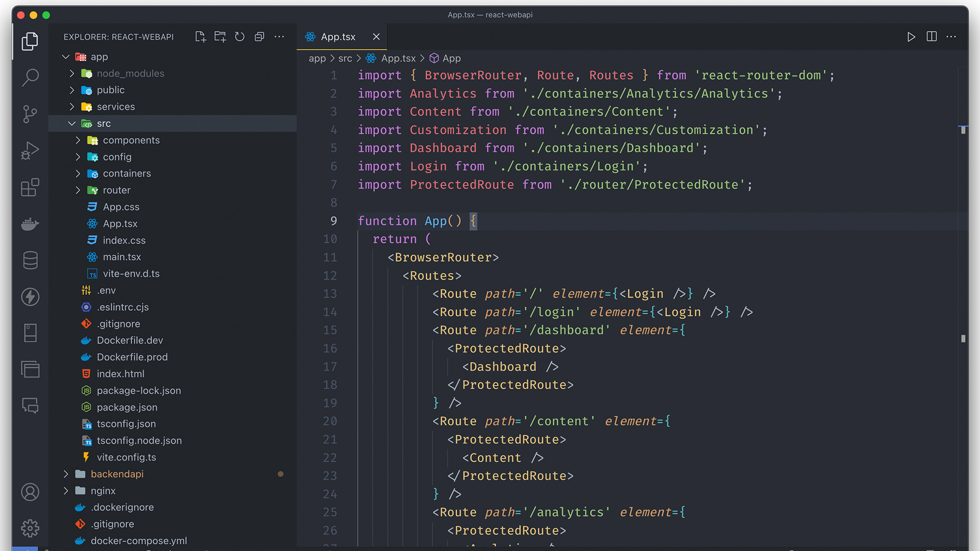Click the New Folder icon in Explorer

pos(220,37)
